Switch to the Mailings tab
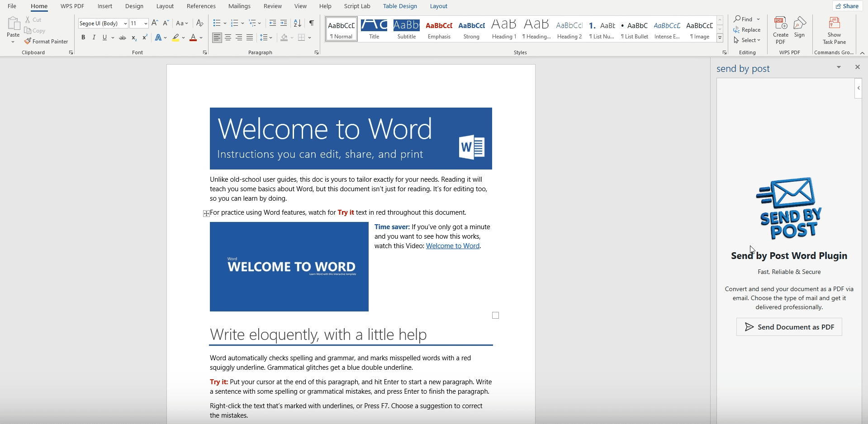The height and width of the screenshot is (424, 868). pos(239,6)
